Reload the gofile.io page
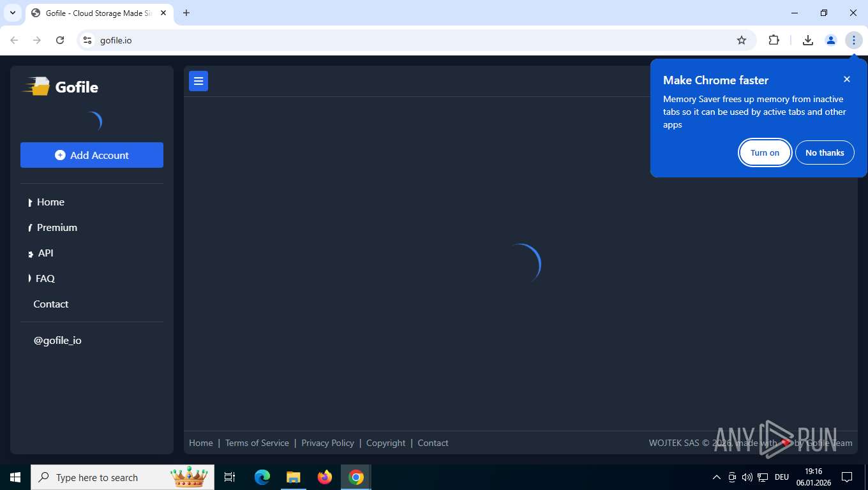The height and width of the screenshot is (490, 868). point(60,40)
